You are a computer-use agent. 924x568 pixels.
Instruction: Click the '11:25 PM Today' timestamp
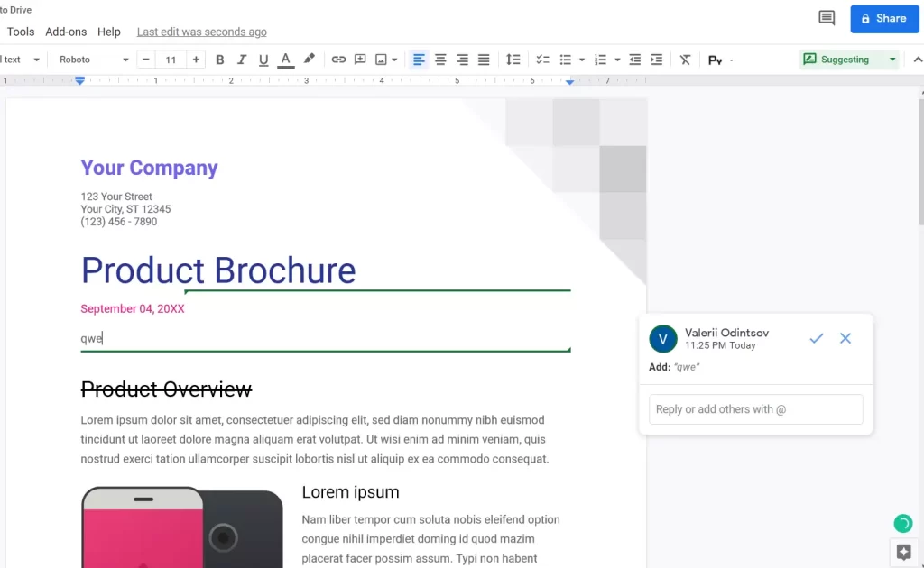tap(720, 345)
